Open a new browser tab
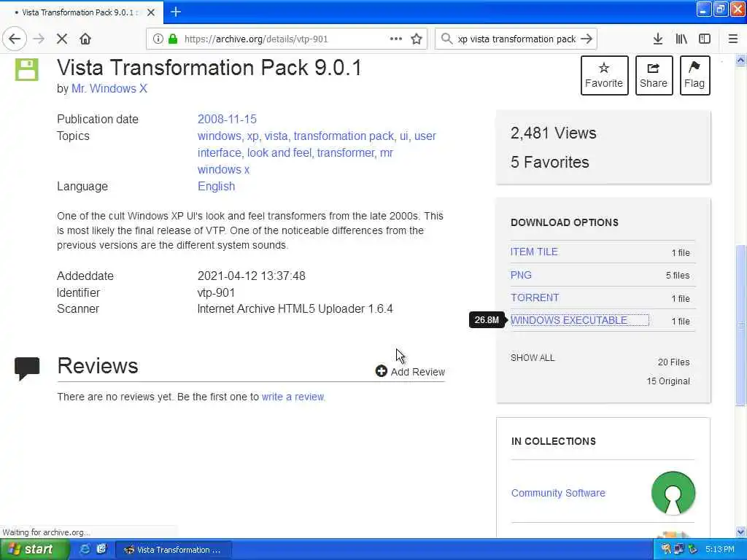The height and width of the screenshot is (560, 747). click(x=176, y=12)
